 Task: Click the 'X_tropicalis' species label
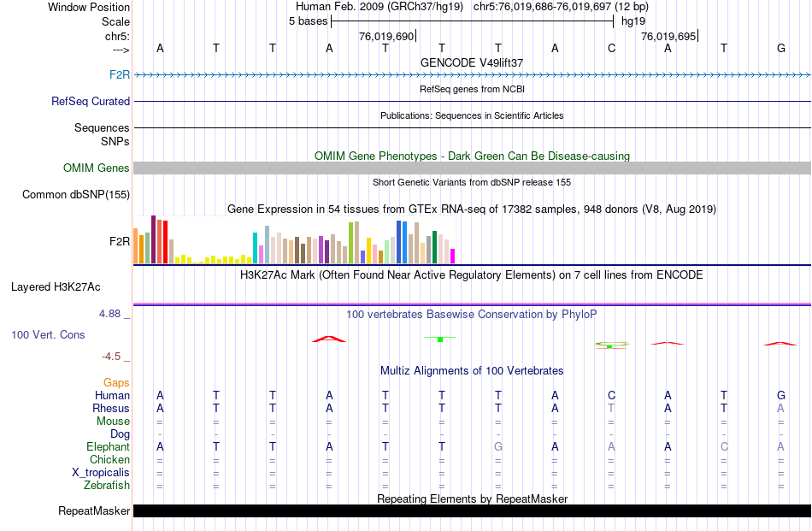coord(101,473)
